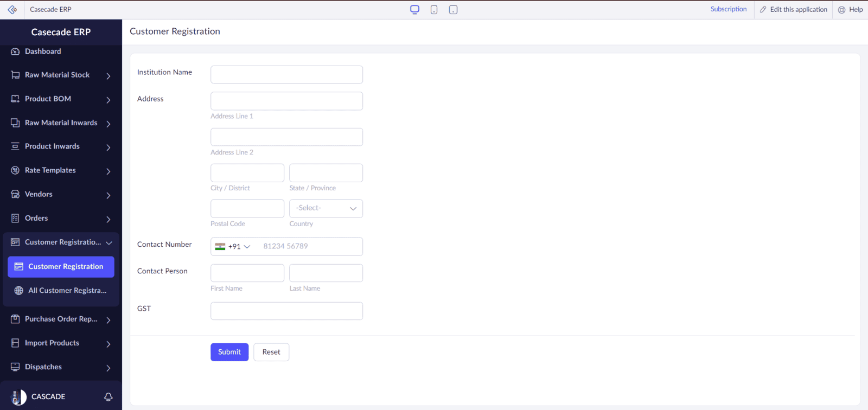Collapse Customer Registration section chevron
The height and width of the screenshot is (410, 868).
[x=109, y=243]
